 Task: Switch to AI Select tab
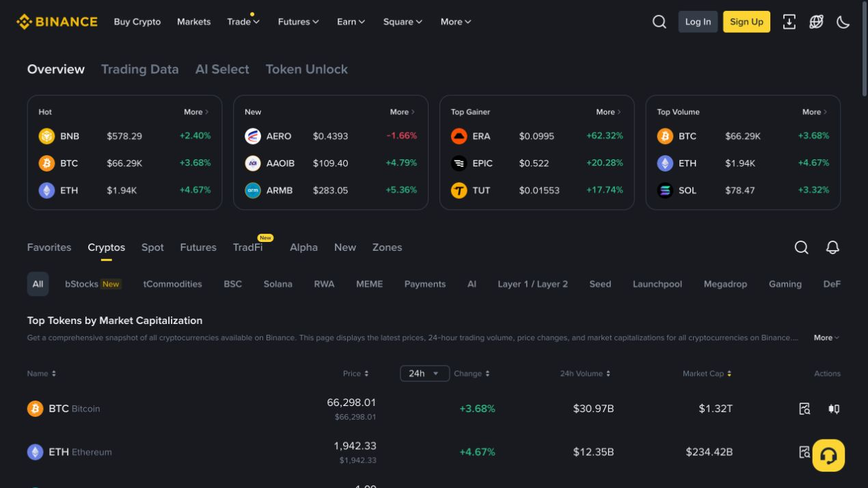[x=222, y=69]
